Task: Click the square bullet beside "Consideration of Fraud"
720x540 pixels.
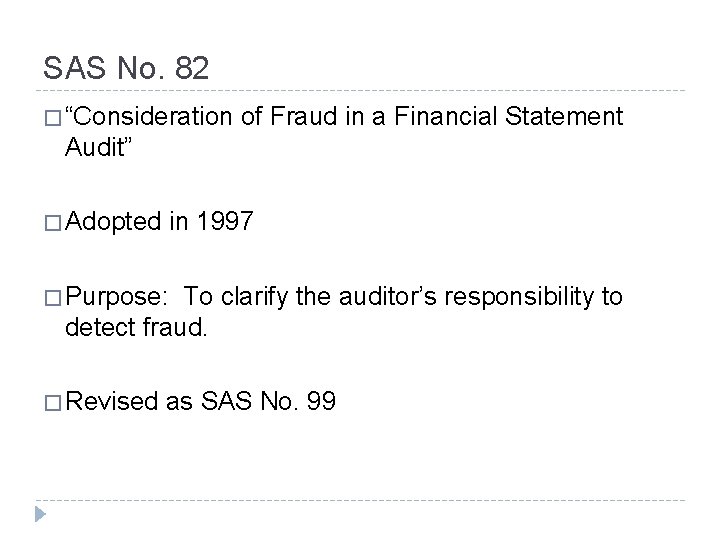Action: (53, 118)
